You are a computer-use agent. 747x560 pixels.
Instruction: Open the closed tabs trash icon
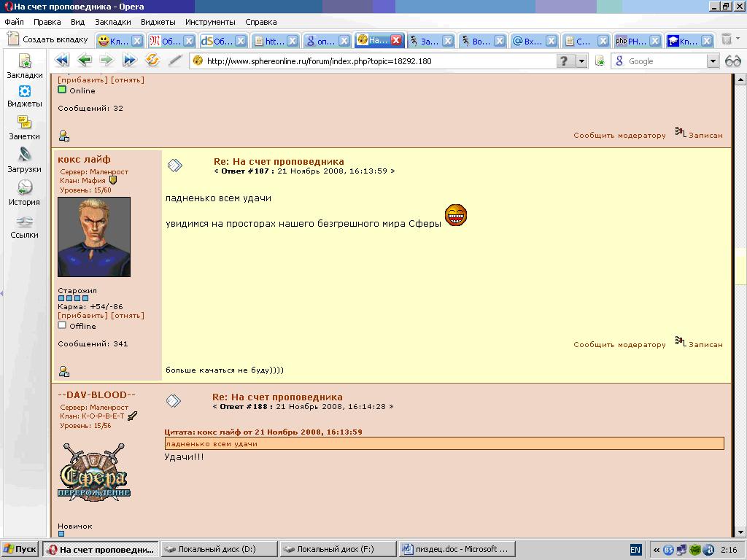727,39
